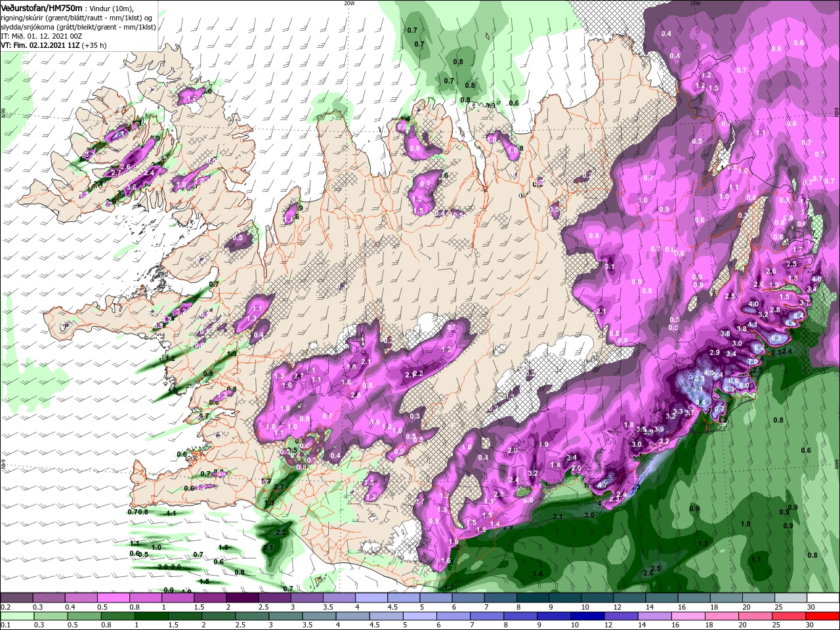Image resolution: width=840 pixels, height=630 pixels.
Task: Click the '(+35 h)' forecast offset text
Action: pyautogui.click(x=94, y=45)
